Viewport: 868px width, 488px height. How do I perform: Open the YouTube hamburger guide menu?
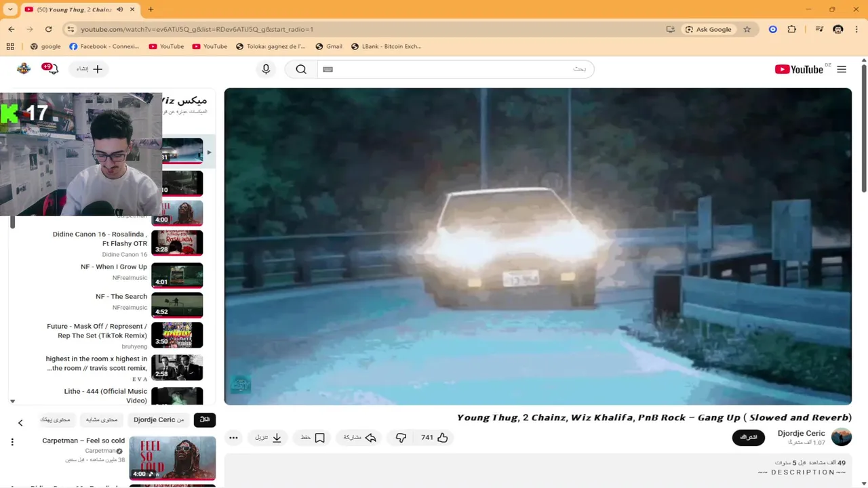point(842,69)
